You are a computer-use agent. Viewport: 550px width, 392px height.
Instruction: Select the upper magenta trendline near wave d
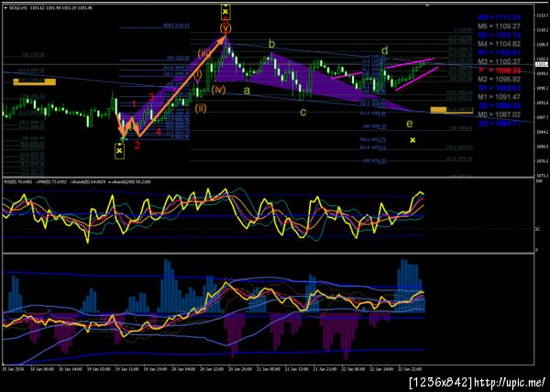pos(411,62)
